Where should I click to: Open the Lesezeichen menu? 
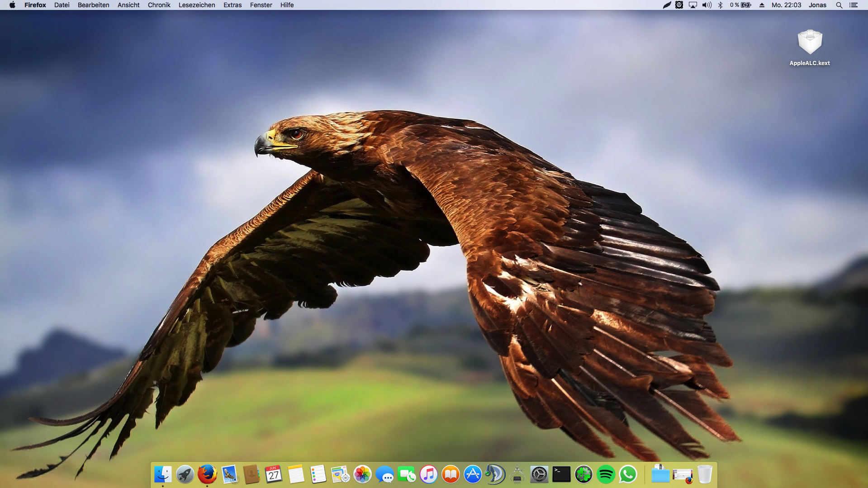point(197,5)
